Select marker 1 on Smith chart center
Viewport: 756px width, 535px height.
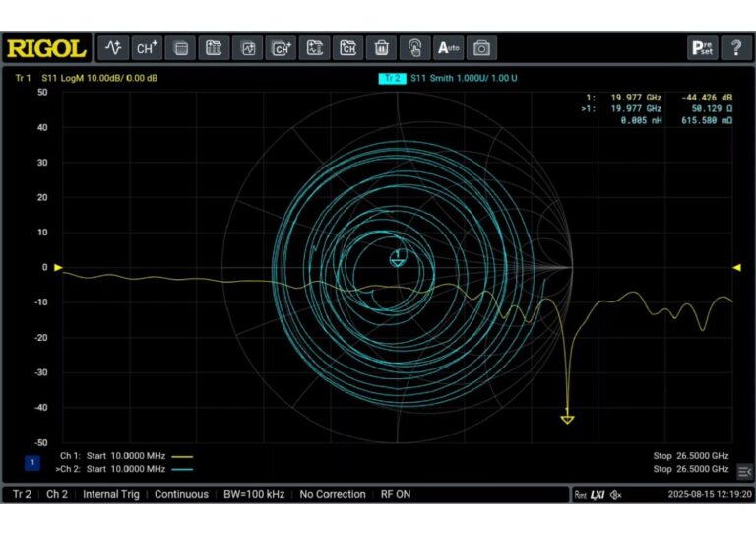(x=398, y=258)
